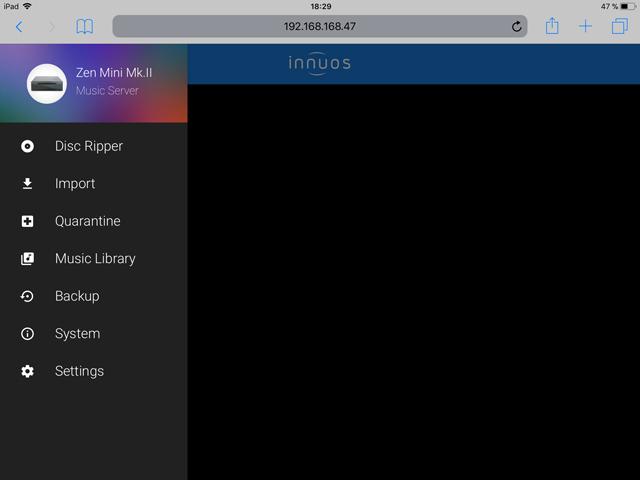Click the innuos logo in header

point(319,64)
